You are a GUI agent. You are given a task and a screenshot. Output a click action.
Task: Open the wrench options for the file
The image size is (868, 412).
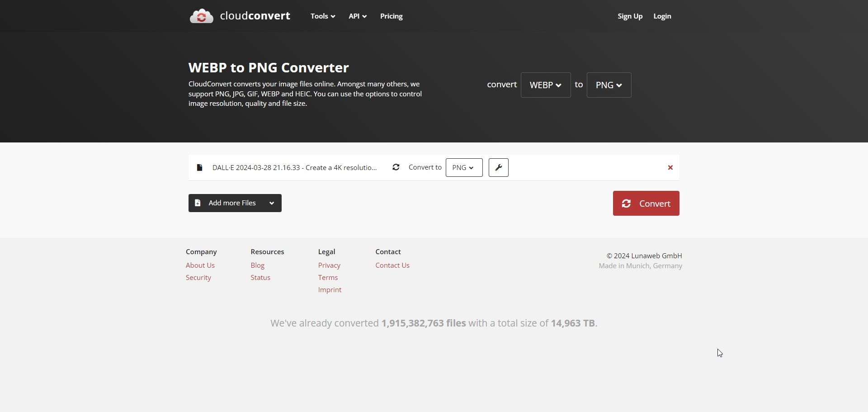click(498, 167)
